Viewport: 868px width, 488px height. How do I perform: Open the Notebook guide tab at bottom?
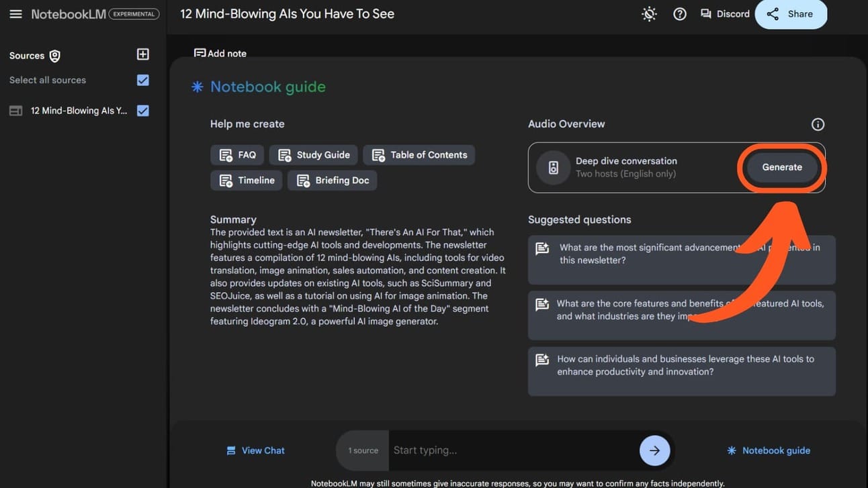tap(769, 450)
